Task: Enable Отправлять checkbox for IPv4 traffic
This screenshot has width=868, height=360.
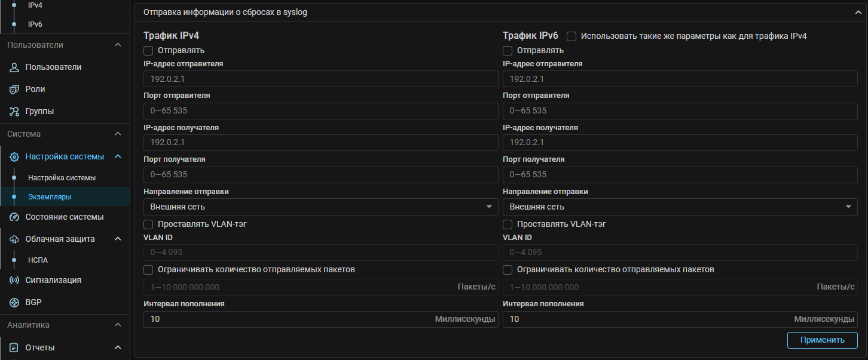Action: pos(149,51)
